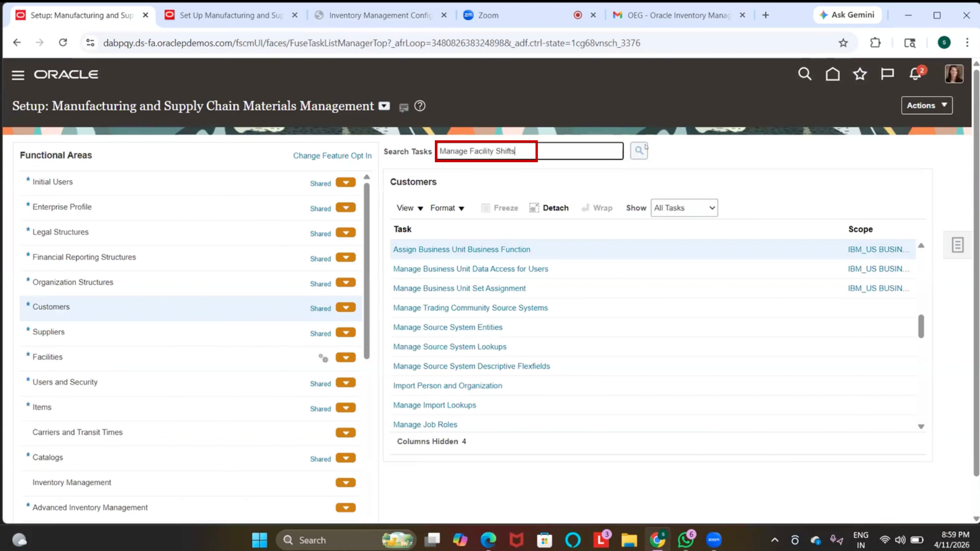The width and height of the screenshot is (980, 551).
Task: Switch to OEG - Oracle Inventory Gmail tab
Action: tap(679, 15)
